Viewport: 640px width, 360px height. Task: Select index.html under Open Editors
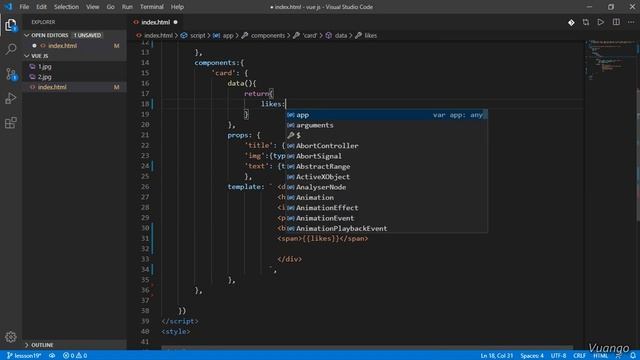tap(75, 46)
